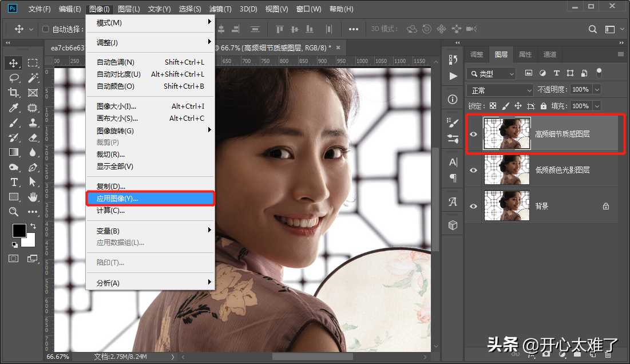Open the Glyphs panel icon

(453, 201)
